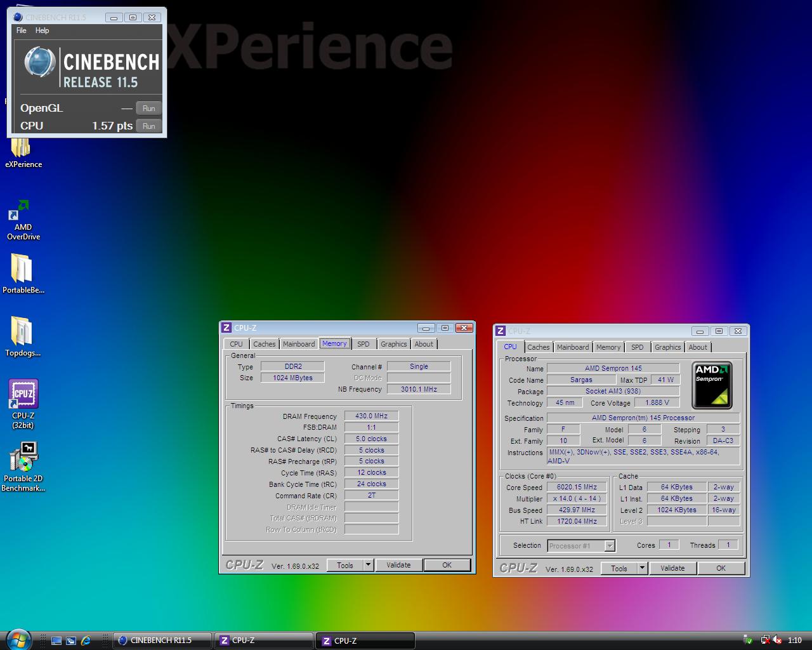Click the DRAM Frequency value 430.0 MHz
Viewport: 812px width, 650px height.
371,416
